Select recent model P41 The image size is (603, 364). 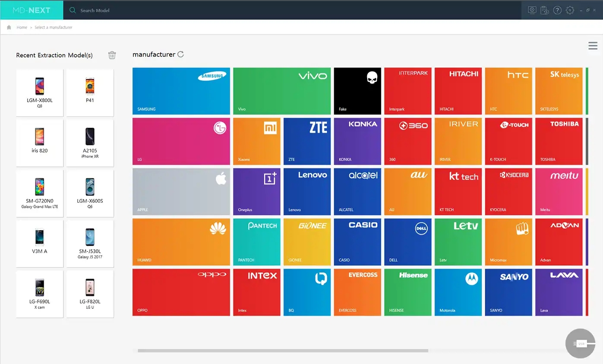[x=90, y=93]
